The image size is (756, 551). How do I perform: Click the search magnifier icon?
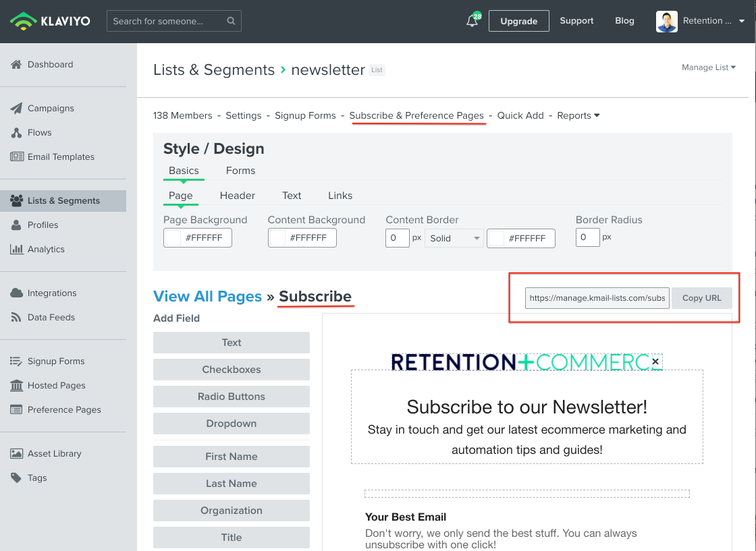click(x=231, y=21)
